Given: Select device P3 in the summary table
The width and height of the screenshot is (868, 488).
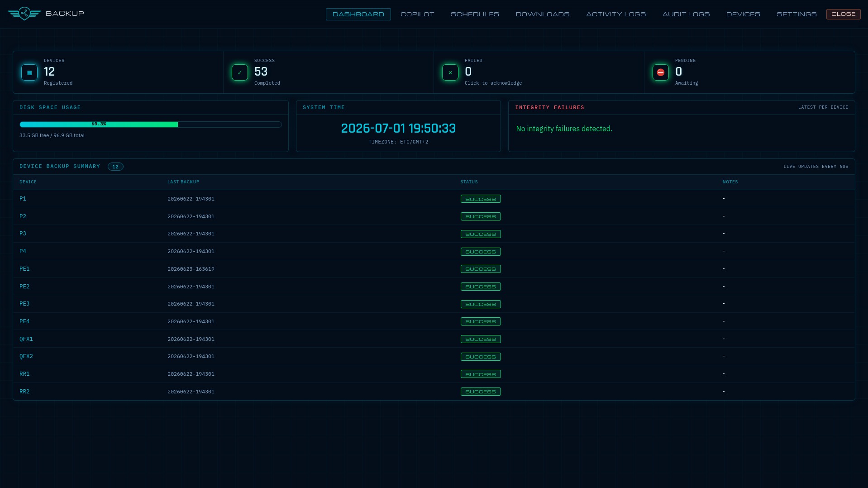Looking at the screenshot, I should pos(23,234).
